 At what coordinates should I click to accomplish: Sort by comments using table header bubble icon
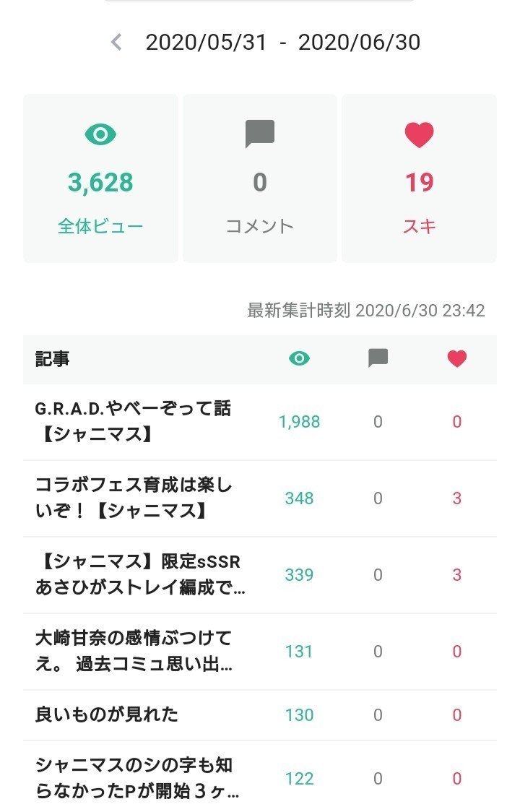point(378,358)
